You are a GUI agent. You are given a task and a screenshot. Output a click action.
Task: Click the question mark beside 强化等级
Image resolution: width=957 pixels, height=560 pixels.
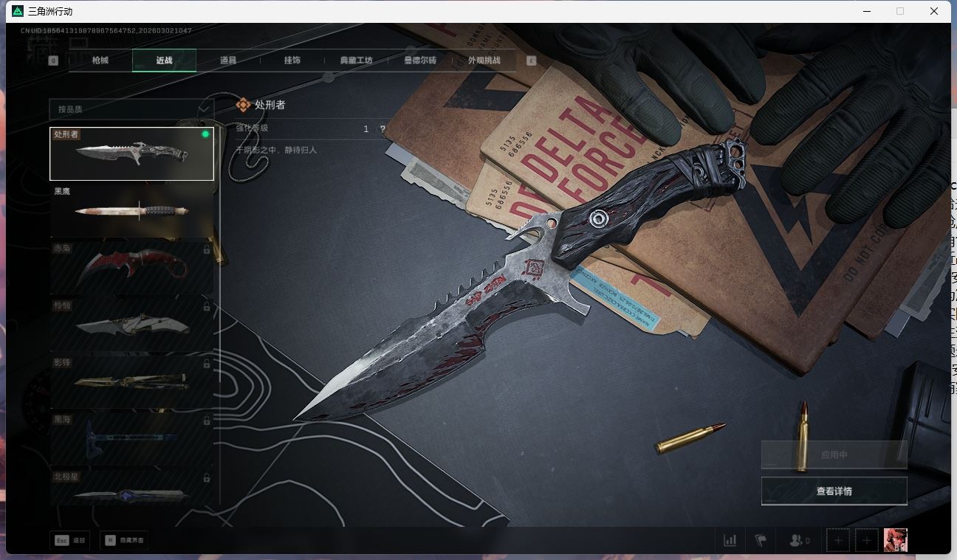coord(383,129)
